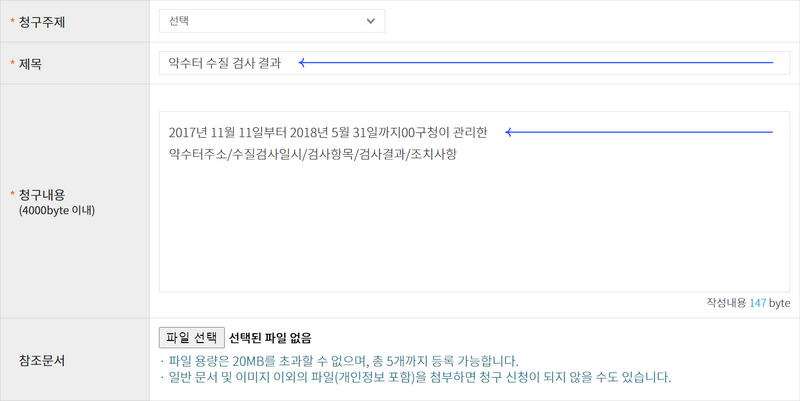The image size is (800, 401).
Task: Click the red asterisk beside 청구주제
Action: 12,21
